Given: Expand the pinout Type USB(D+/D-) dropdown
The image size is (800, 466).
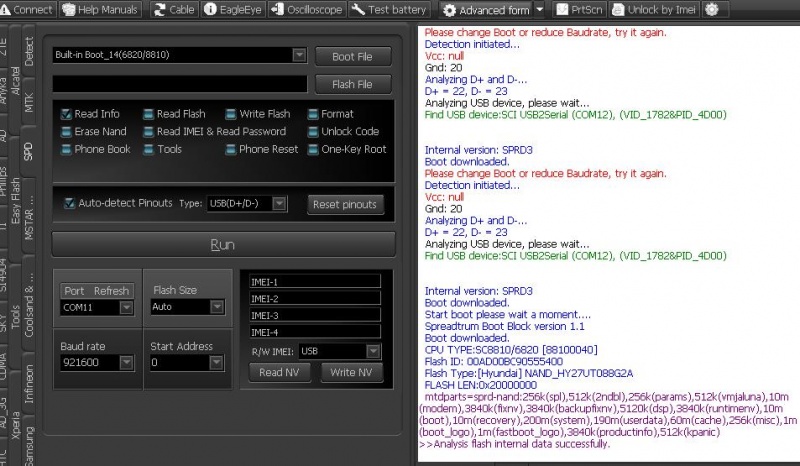Looking at the screenshot, I should coord(279,204).
